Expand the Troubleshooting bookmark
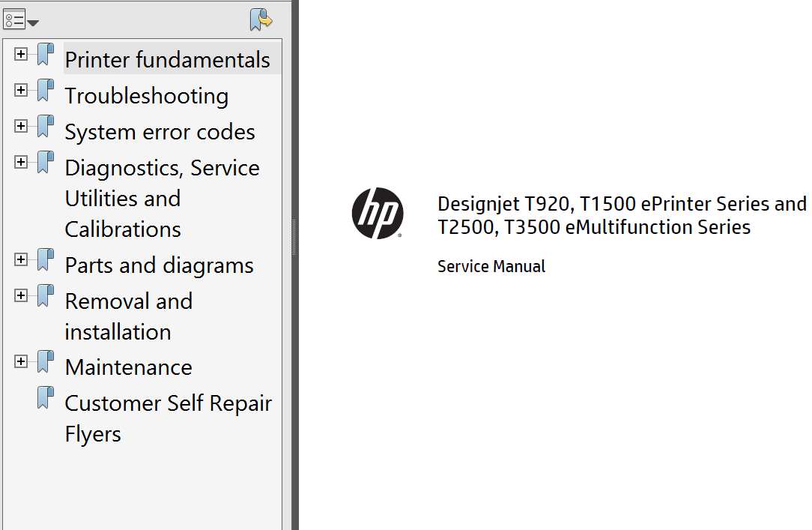 click(21, 90)
